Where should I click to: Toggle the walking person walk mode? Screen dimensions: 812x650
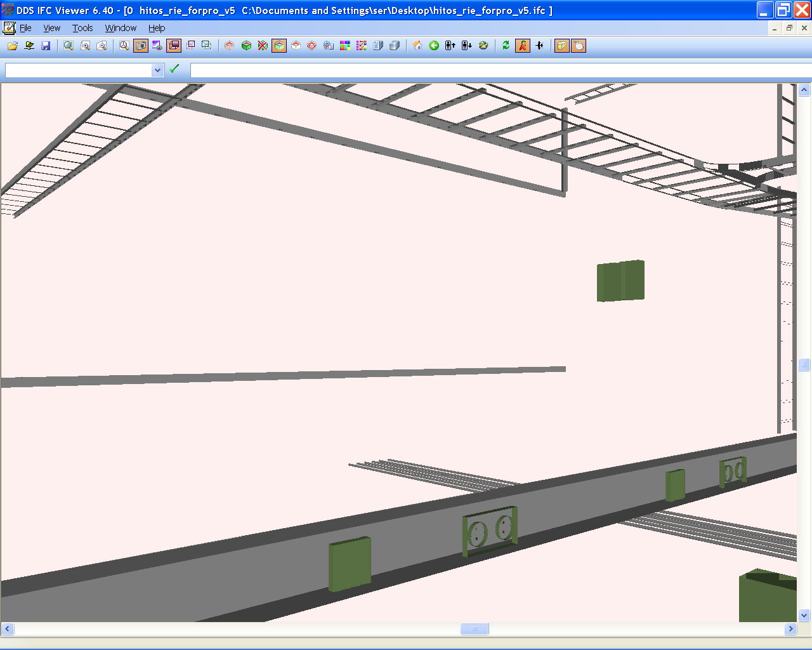tap(523, 46)
